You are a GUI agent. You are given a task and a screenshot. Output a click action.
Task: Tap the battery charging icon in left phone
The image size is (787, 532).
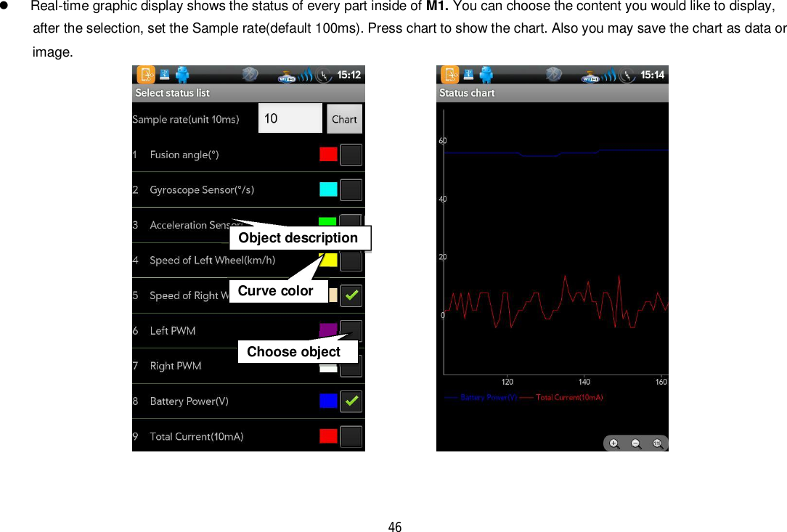[x=325, y=75]
